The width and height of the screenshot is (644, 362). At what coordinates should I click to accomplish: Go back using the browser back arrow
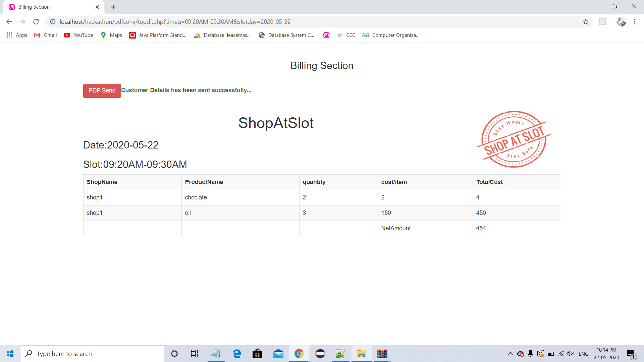click(x=9, y=22)
